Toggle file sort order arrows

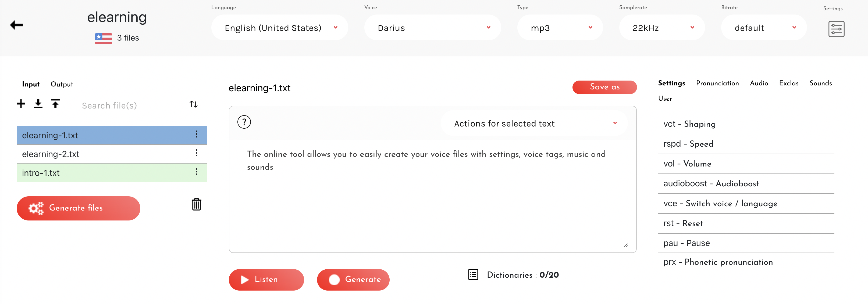(193, 104)
